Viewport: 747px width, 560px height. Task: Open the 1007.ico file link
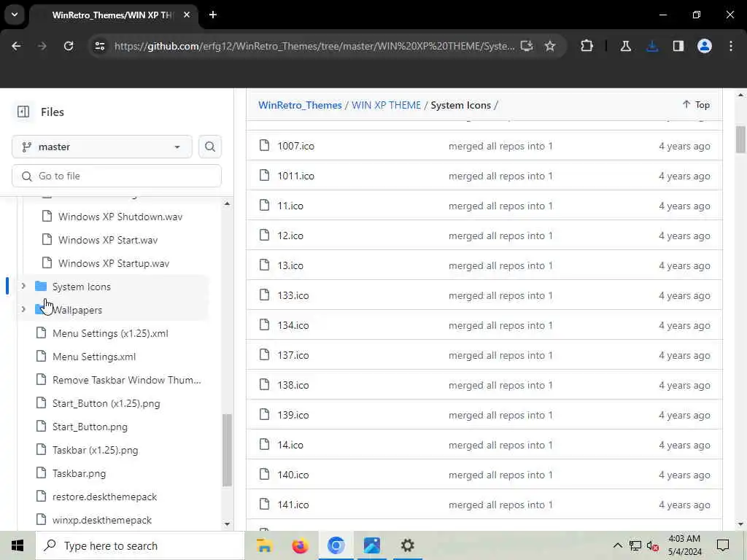[x=296, y=146]
